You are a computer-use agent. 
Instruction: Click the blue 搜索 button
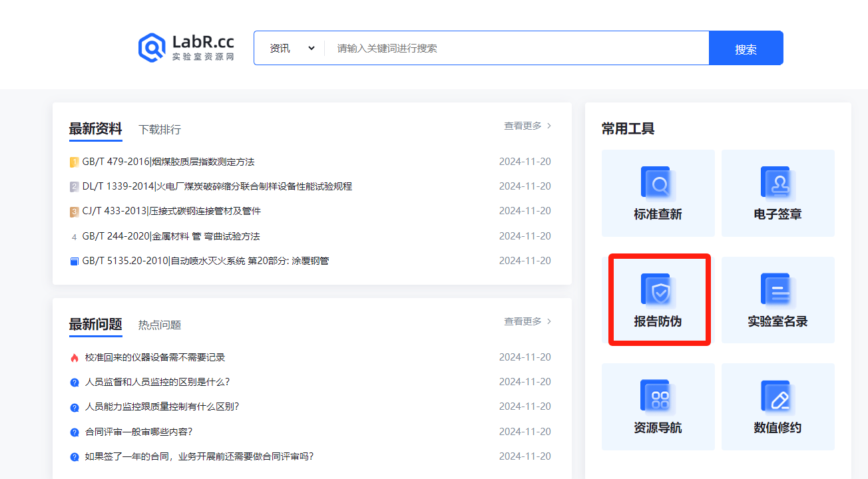(x=746, y=48)
